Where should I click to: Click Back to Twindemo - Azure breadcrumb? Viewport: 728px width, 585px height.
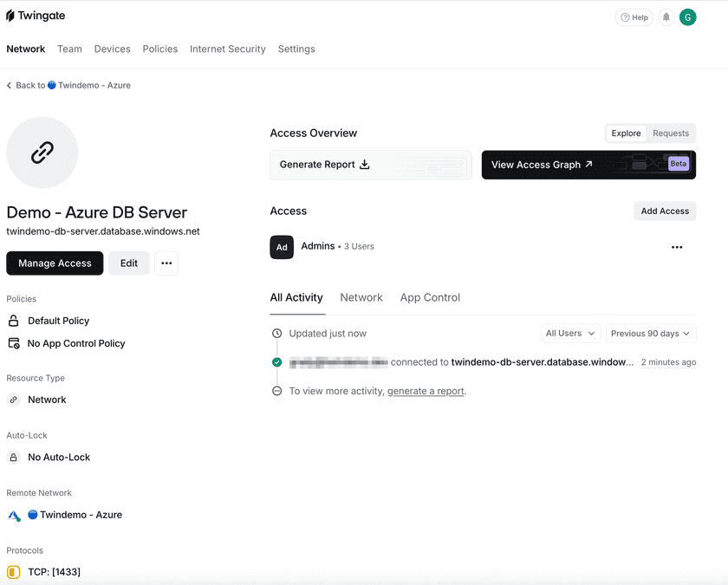click(68, 85)
